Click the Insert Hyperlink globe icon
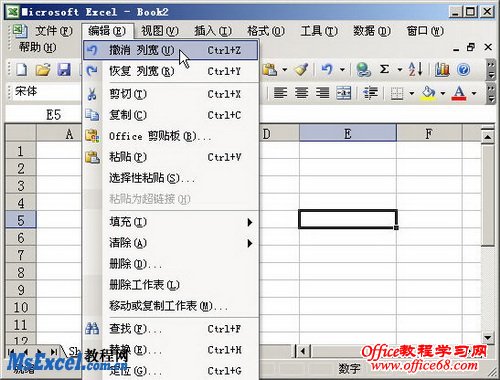Image resolution: width=500 pixels, height=380 pixels. [x=363, y=70]
